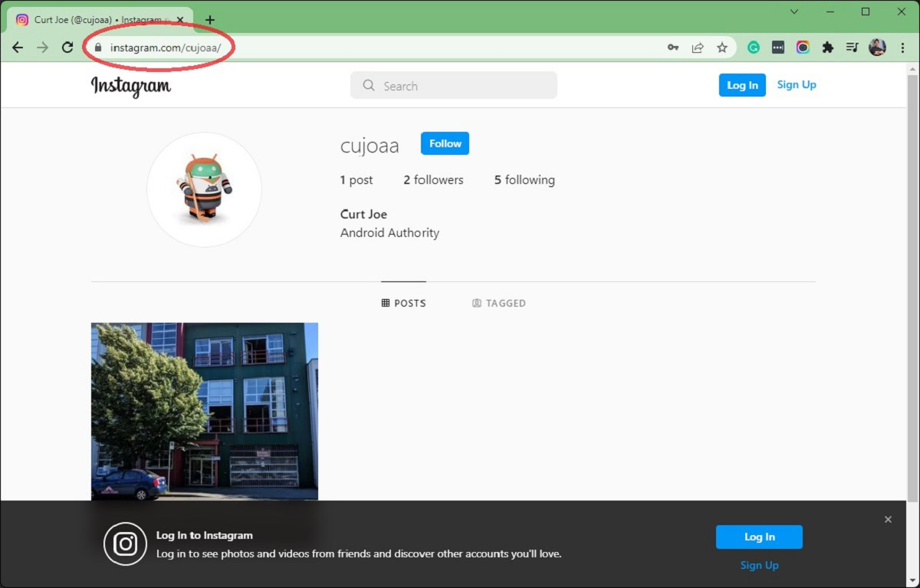
Task: Click the search magnifier icon
Action: click(x=369, y=86)
